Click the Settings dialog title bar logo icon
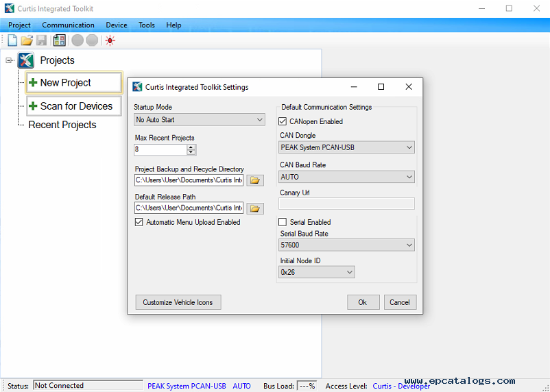Viewport: 550px width, 392px height. pyautogui.click(x=137, y=87)
